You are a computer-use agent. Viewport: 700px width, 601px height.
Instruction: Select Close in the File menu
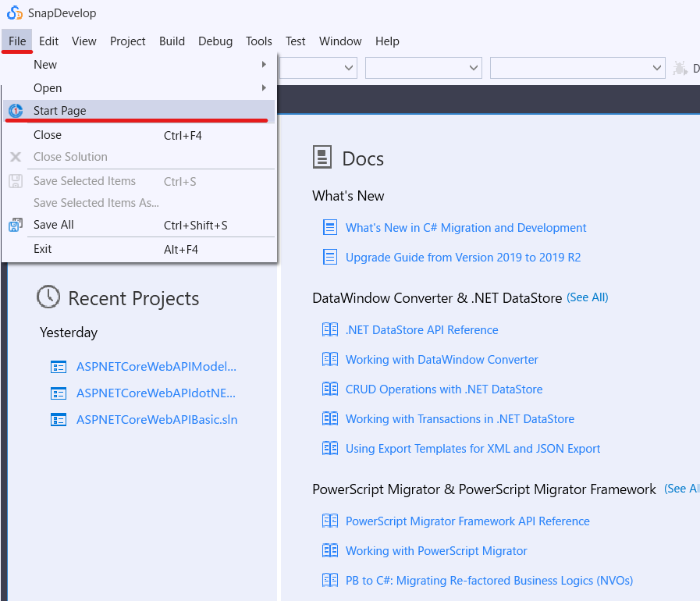point(48,135)
